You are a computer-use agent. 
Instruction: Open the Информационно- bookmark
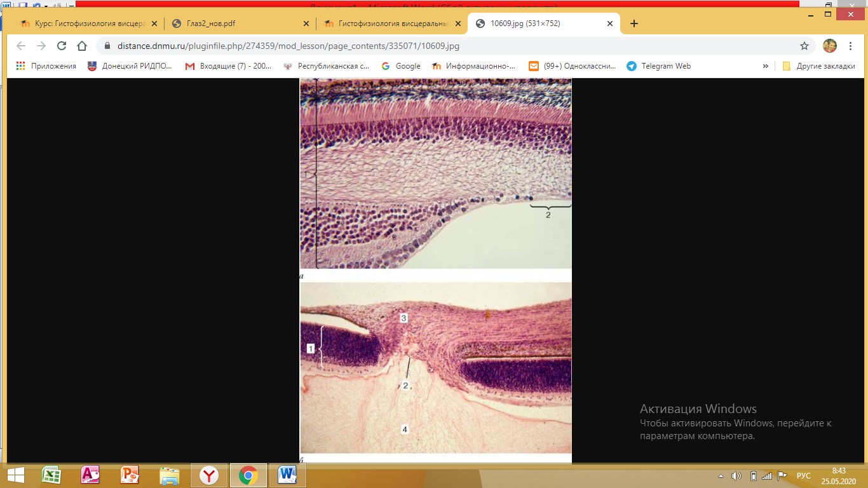point(474,66)
